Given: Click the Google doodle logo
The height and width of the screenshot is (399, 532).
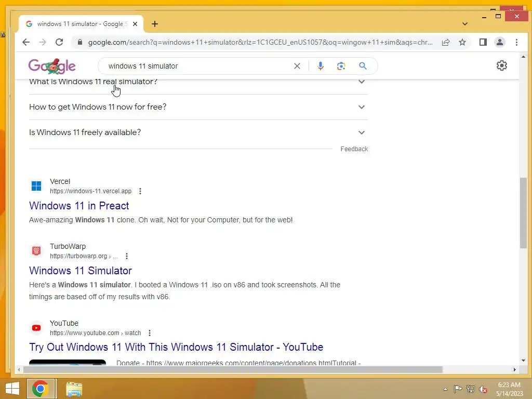Looking at the screenshot, I should click(52, 66).
